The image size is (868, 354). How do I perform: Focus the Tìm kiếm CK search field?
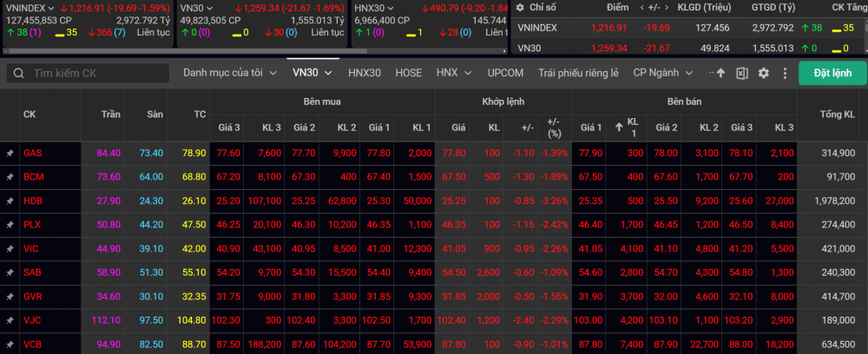coord(95,74)
